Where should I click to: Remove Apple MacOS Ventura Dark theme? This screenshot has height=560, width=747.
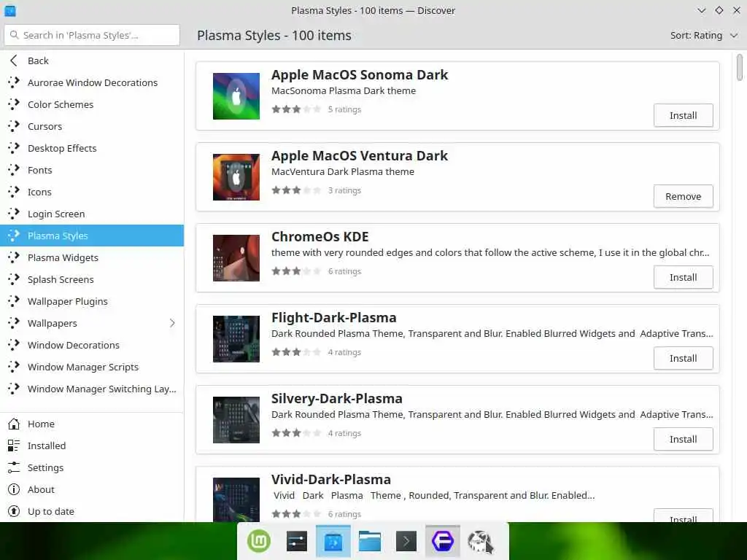click(x=683, y=196)
